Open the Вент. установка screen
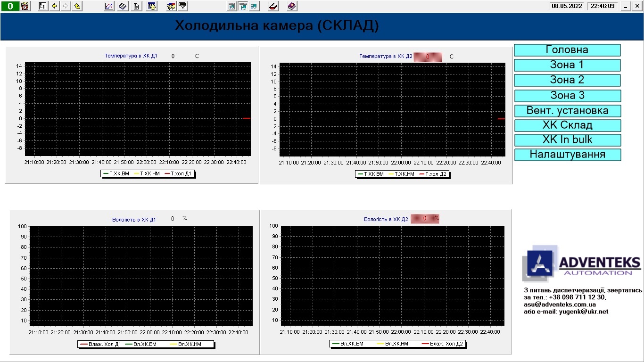Viewport: 644px width, 362px height. (567, 111)
